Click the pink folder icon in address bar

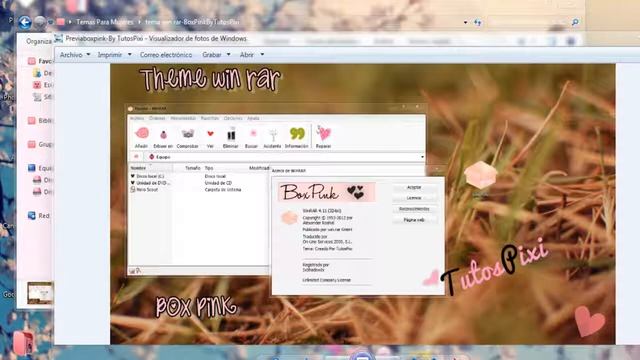pos(61,22)
